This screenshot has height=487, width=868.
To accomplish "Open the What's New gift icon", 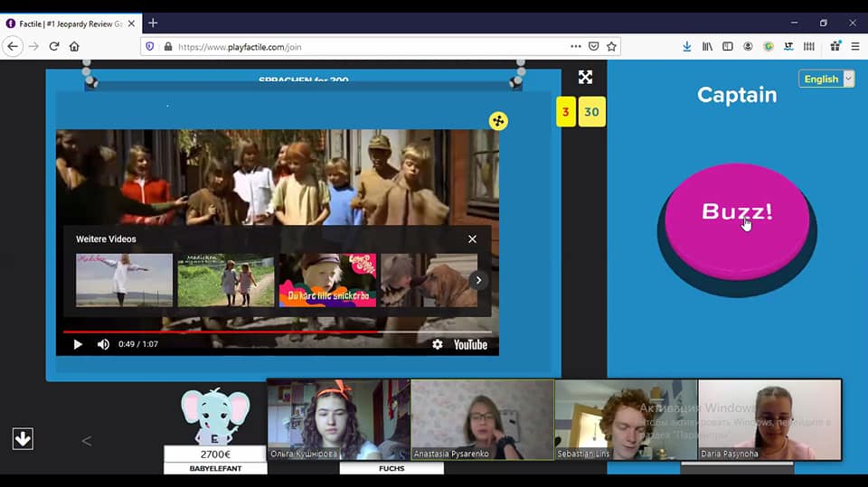I will [835, 46].
